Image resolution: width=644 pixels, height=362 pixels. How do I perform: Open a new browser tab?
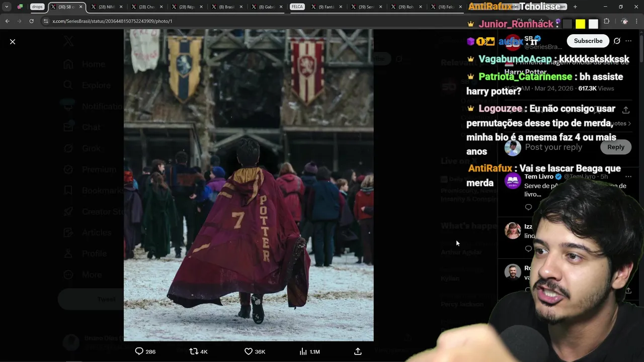tap(575, 7)
